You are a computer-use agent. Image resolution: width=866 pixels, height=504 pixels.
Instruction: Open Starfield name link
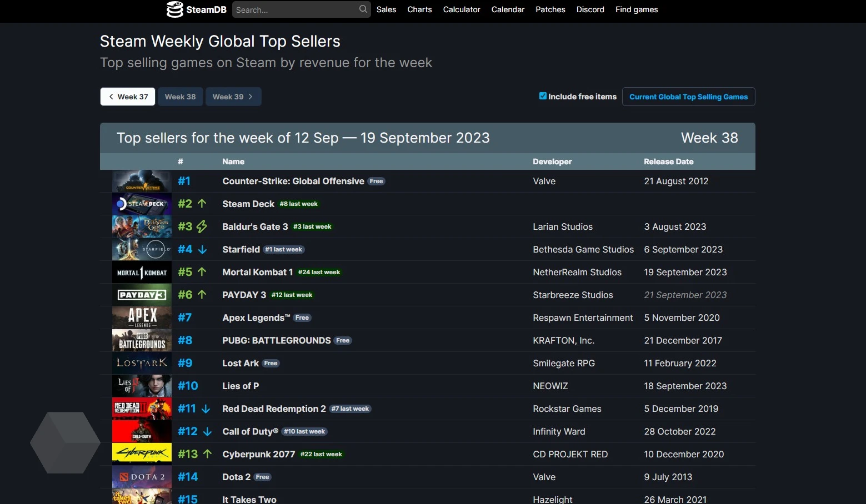pos(241,249)
